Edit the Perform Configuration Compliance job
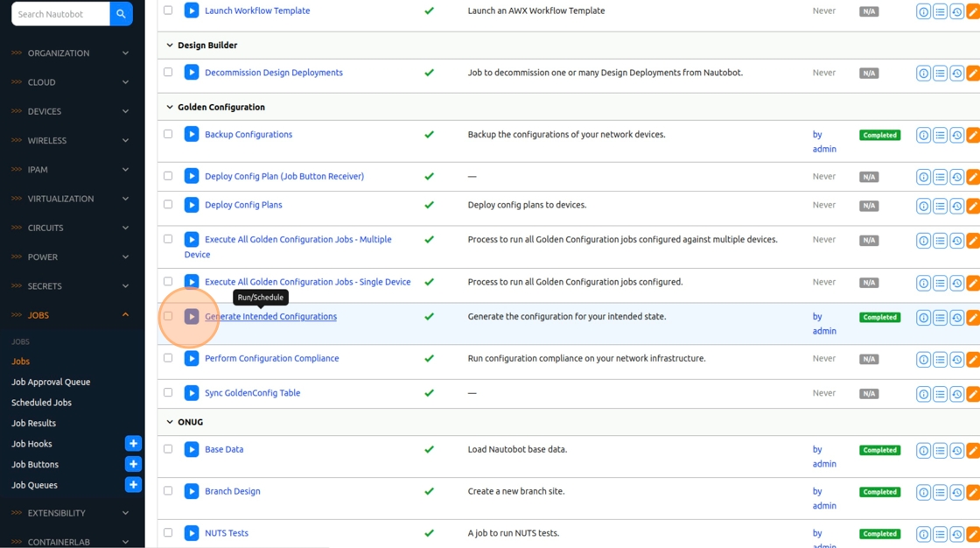Viewport: 980px width, 548px height. coord(972,359)
